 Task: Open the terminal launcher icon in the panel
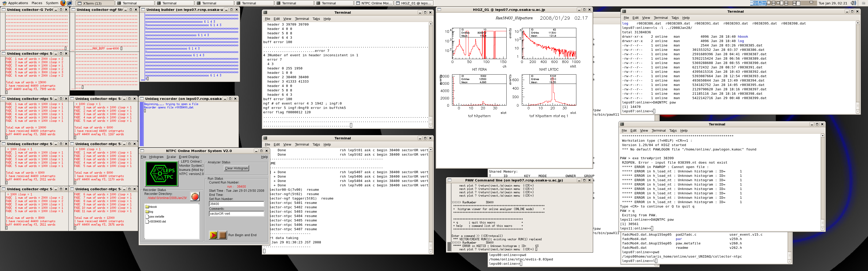point(70,3)
